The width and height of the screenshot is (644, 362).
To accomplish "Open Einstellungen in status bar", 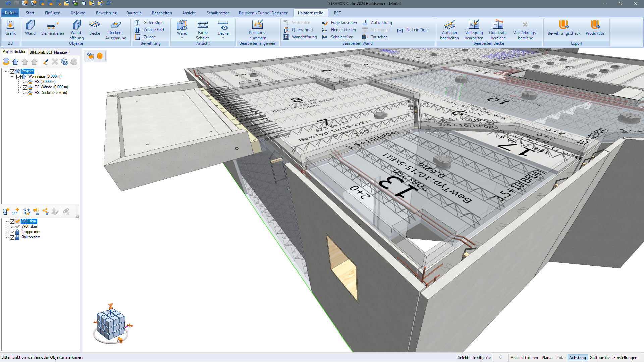I will [x=625, y=358].
